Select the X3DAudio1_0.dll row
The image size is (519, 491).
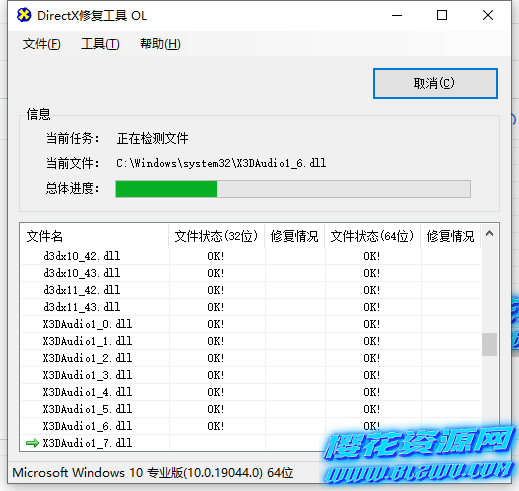point(251,324)
